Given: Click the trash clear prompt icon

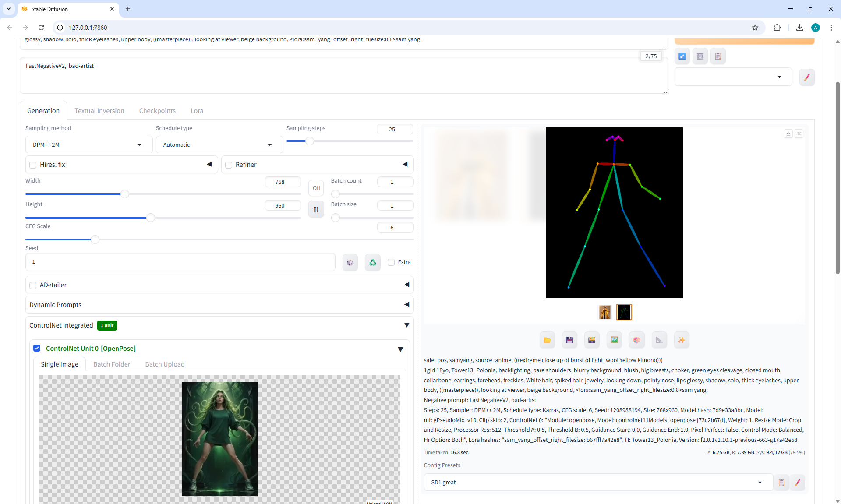Looking at the screenshot, I should pyautogui.click(x=700, y=56).
